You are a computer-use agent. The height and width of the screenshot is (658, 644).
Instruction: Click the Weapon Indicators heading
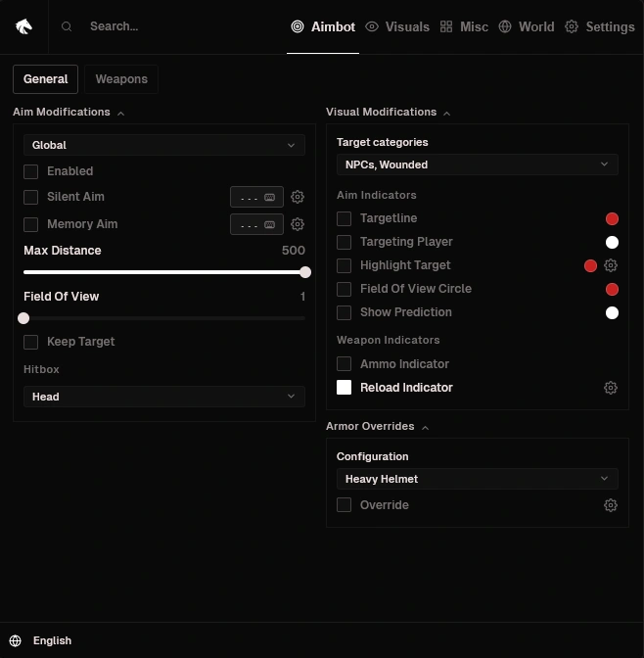pos(389,340)
